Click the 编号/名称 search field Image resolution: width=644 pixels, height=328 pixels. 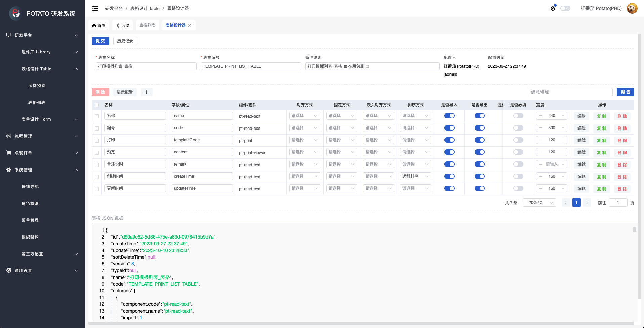pos(571,92)
